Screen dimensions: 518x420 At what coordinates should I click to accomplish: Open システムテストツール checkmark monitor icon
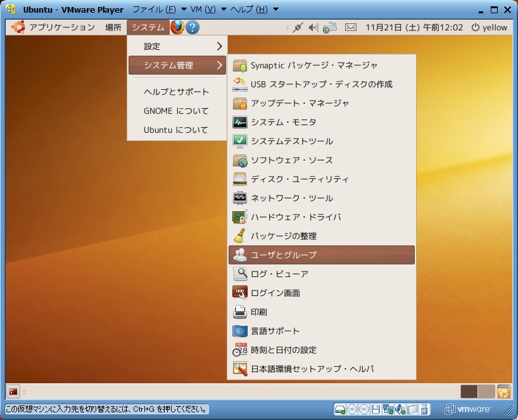pyautogui.click(x=239, y=141)
